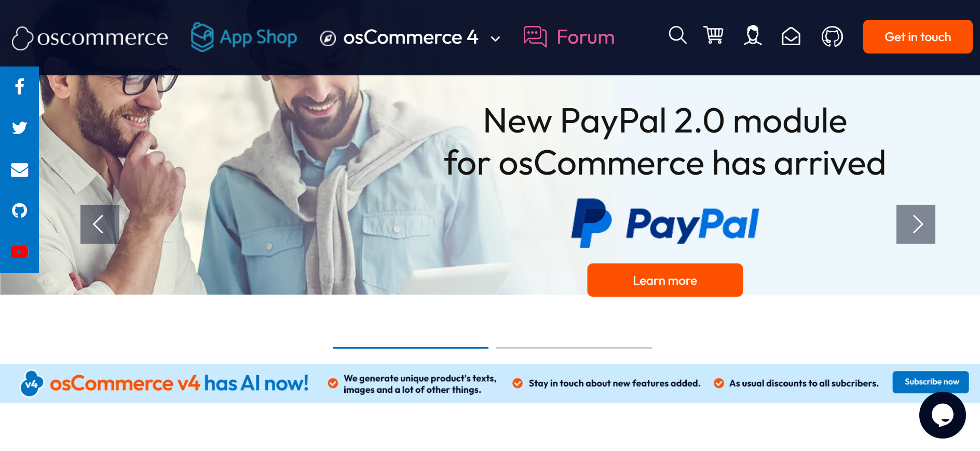Open the shopping cart icon

coord(714,35)
